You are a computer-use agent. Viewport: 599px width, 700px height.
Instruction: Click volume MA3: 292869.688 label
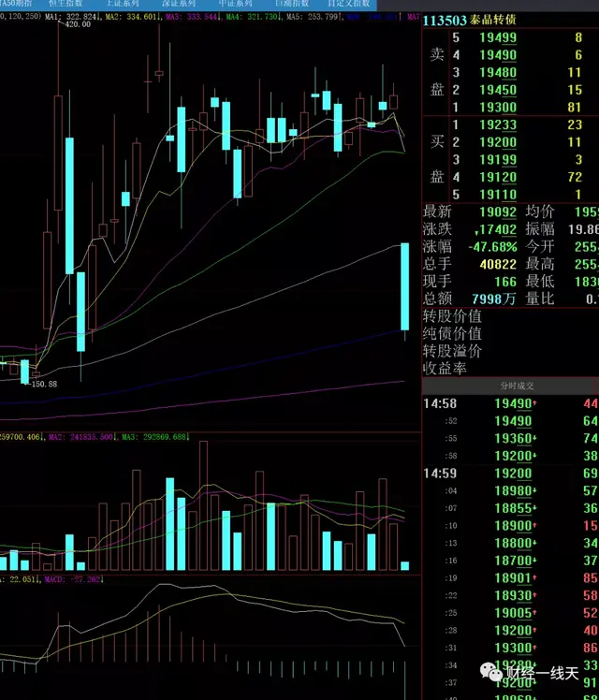point(155,437)
